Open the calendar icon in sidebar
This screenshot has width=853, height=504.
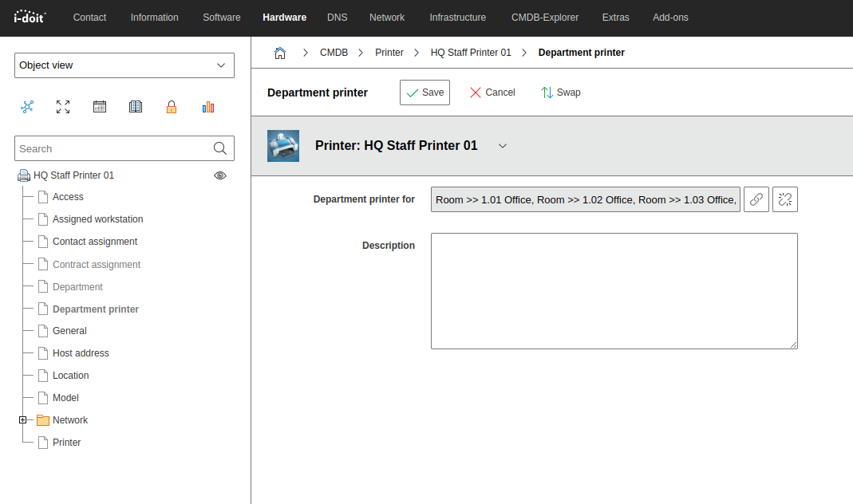[x=100, y=107]
